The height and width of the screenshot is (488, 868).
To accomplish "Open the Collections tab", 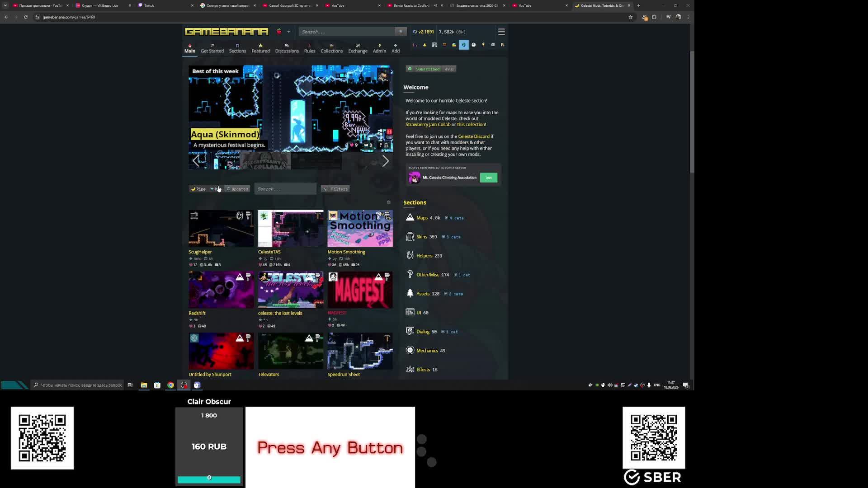I will click(x=331, y=48).
